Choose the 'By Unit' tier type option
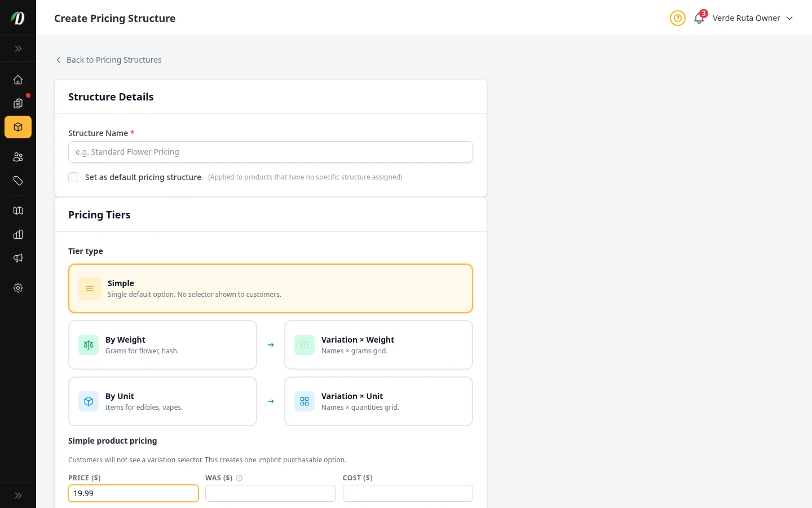Viewport: 812px width, 508px height. (x=162, y=401)
